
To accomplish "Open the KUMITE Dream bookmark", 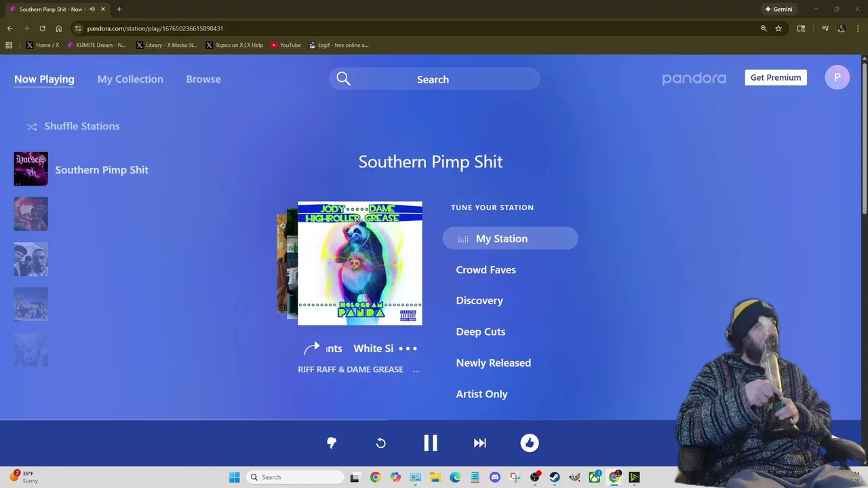I will pos(96,45).
